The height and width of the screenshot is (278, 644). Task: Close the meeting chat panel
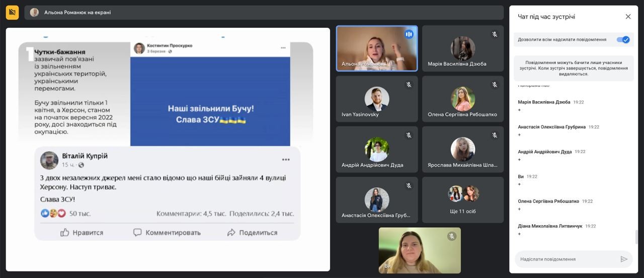[628, 17]
